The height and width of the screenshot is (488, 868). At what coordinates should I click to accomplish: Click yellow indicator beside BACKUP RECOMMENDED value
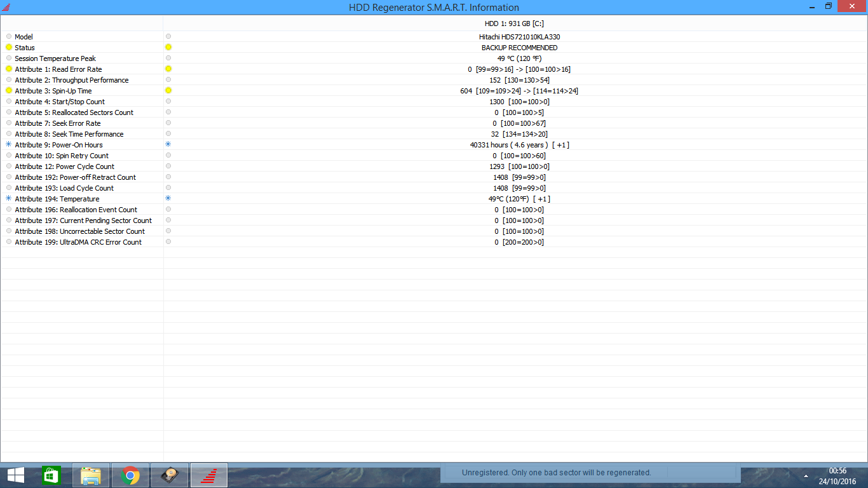click(168, 48)
